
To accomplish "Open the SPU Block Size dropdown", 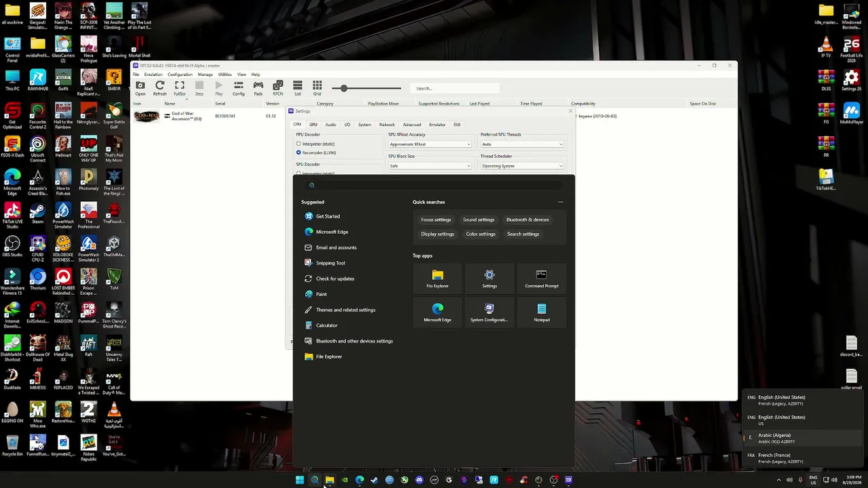I will [430, 166].
